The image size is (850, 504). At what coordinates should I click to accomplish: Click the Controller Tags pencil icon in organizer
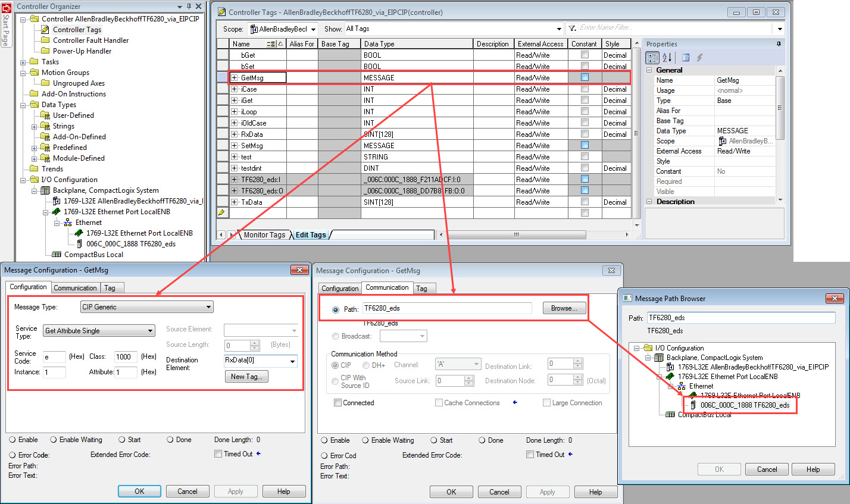point(45,30)
